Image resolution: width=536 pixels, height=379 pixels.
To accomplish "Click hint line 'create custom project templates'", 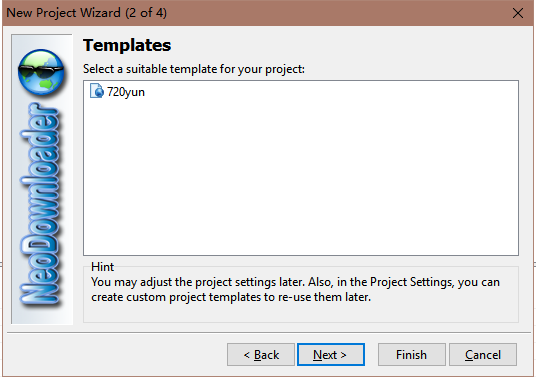I will 231,297.
